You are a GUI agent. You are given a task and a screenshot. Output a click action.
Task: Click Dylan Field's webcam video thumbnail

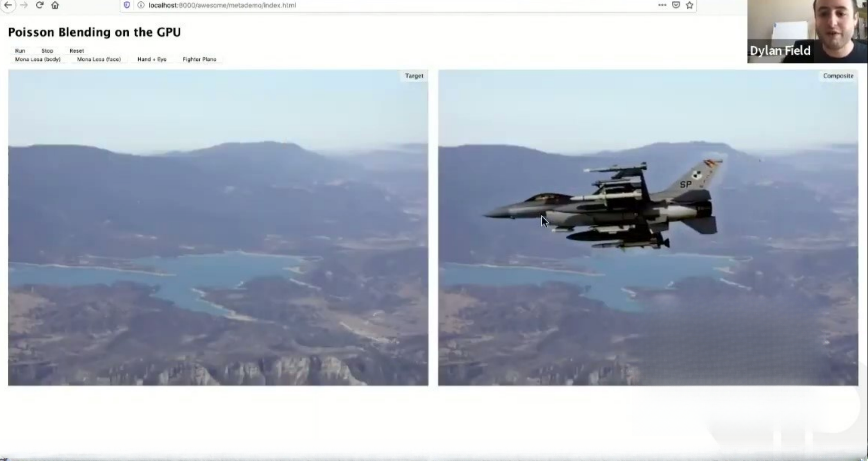tap(807, 31)
